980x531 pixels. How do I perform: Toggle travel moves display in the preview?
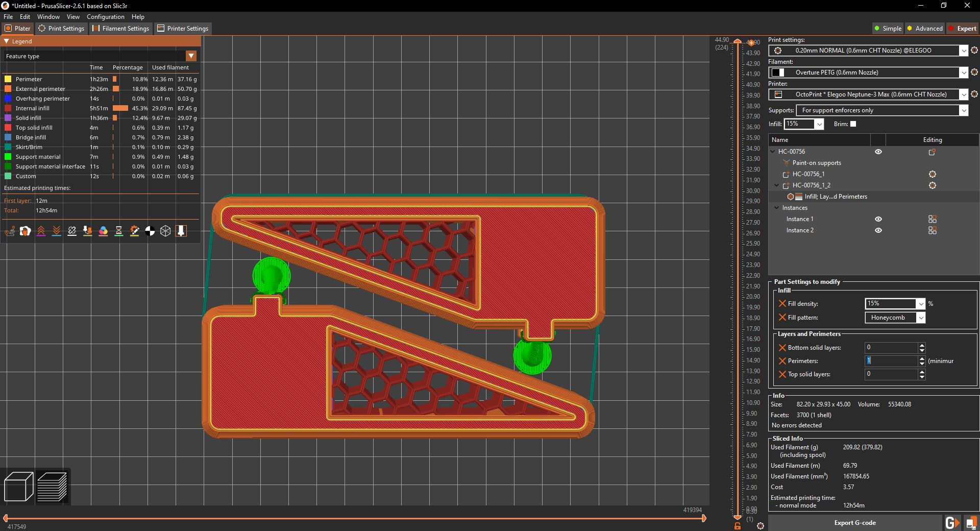pyautogui.click(x=9, y=231)
